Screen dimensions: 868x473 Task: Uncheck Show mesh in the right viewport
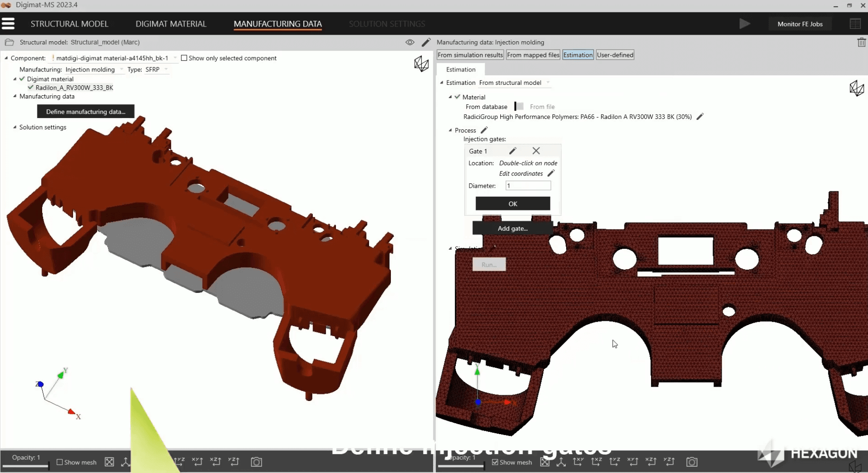coord(495,462)
